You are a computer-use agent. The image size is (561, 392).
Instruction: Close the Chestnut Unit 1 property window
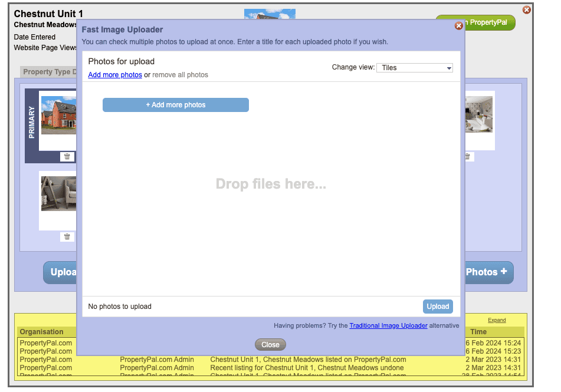click(x=527, y=10)
